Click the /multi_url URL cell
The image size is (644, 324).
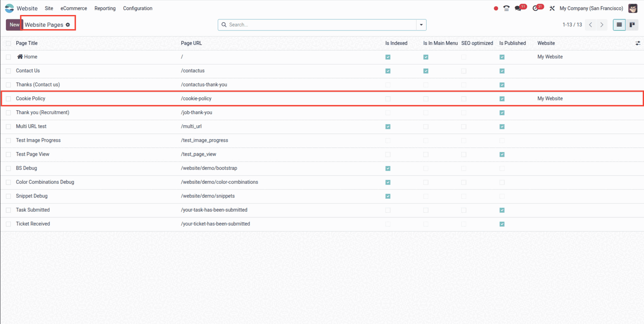pos(191,126)
